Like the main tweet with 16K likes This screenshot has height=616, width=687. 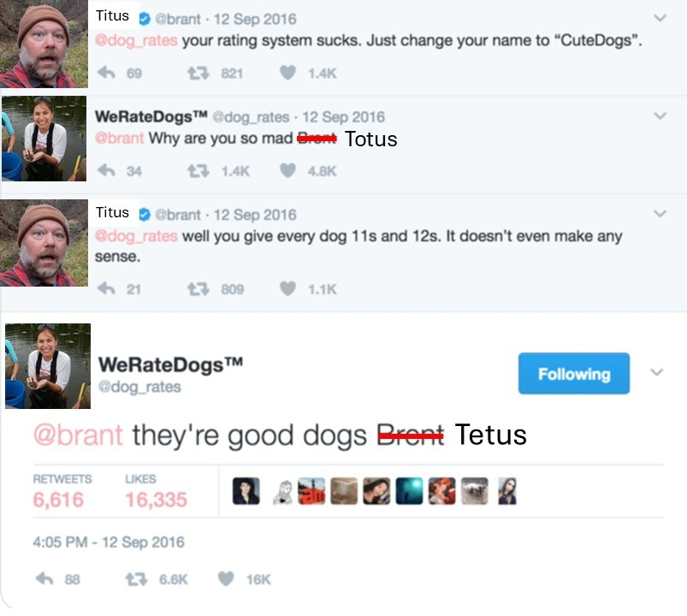(226, 578)
